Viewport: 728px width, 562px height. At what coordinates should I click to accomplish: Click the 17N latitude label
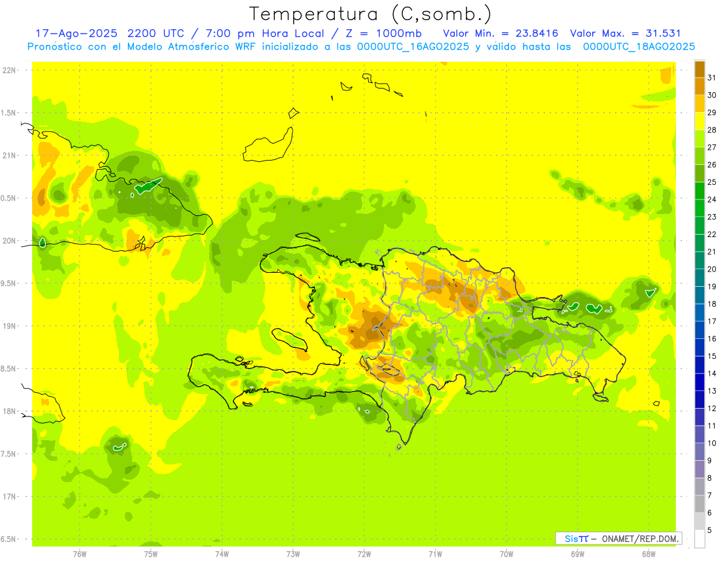click(x=9, y=497)
